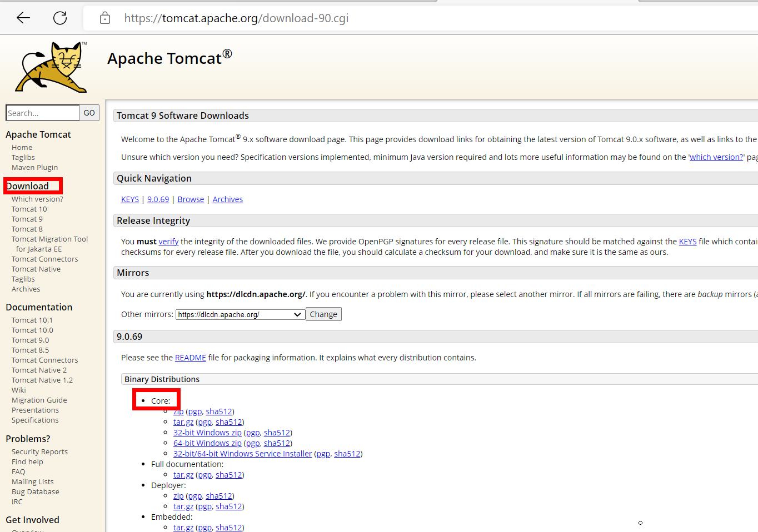The width and height of the screenshot is (758, 532).
Task: Go to Tomcat 8 download page
Action: coord(27,229)
